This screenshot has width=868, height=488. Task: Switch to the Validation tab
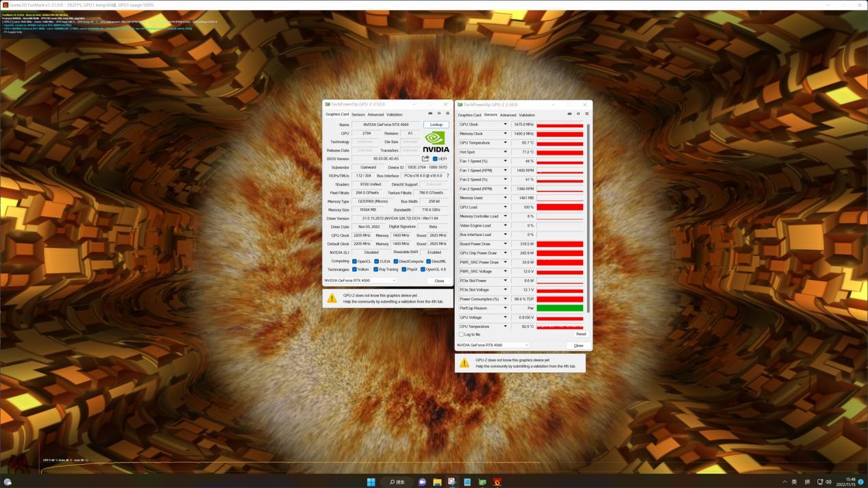click(395, 114)
